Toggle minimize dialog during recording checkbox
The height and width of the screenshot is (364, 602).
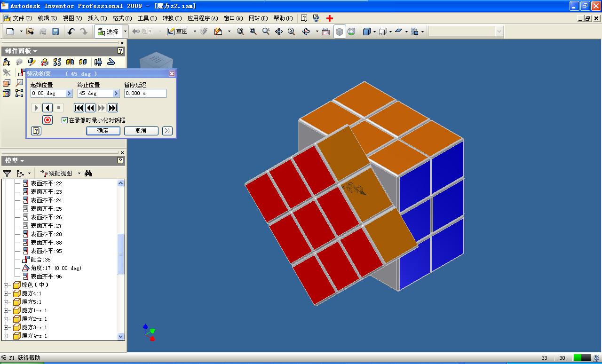tap(64, 120)
